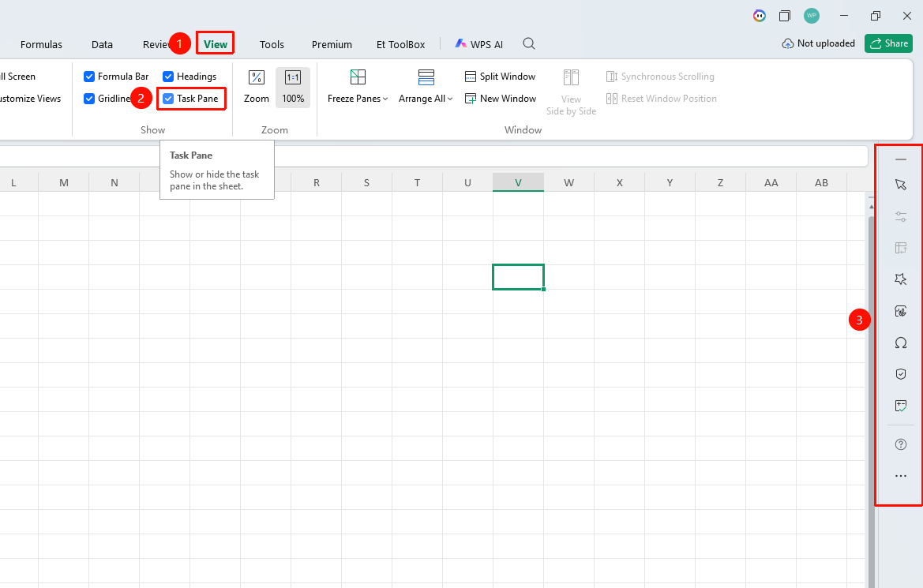The image size is (923, 588).
Task: Toggle the Formula Bar checkbox
Action: click(89, 77)
